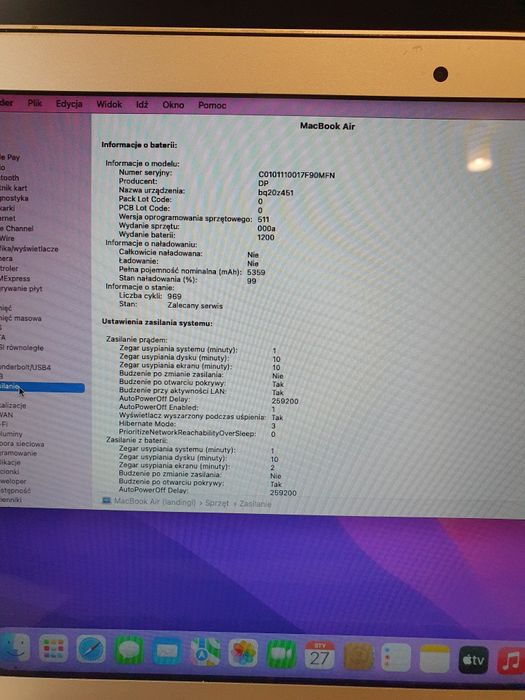Click 'PrioritizeNetworkReachabilityOverSleep:' label
The image size is (525, 700).
[x=188, y=433]
